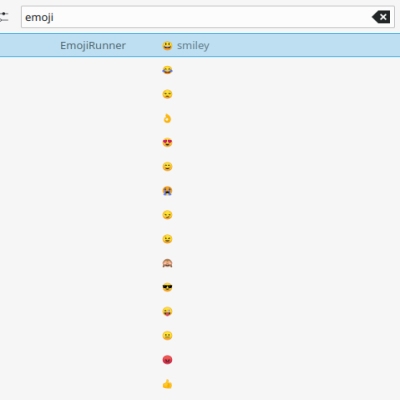Pick the heart eyes emoji
This screenshot has width=400, height=400.
coord(167,143)
